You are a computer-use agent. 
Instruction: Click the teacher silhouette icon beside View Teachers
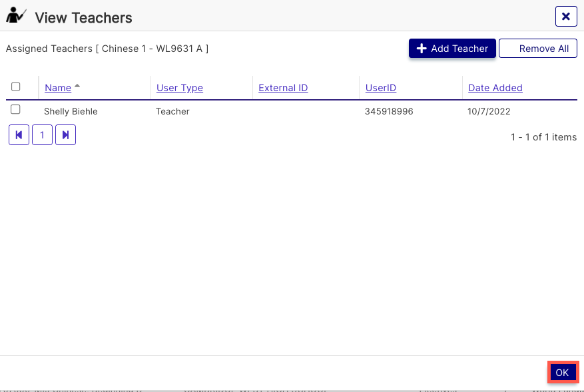16,15
